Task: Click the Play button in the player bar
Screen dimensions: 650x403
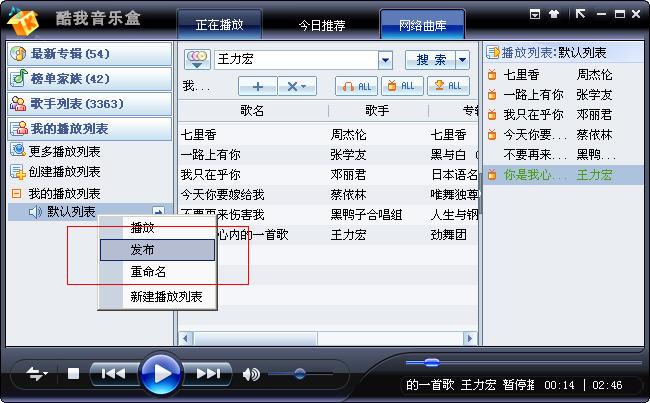Action: (160, 374)
